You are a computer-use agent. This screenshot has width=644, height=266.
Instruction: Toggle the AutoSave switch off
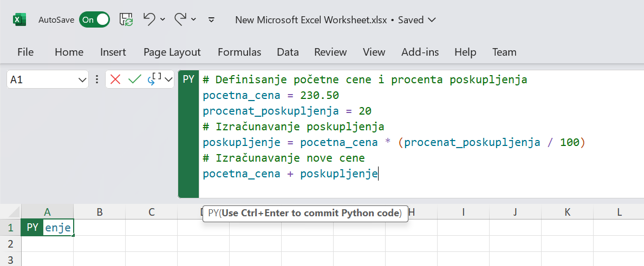[x=94, y=19]
